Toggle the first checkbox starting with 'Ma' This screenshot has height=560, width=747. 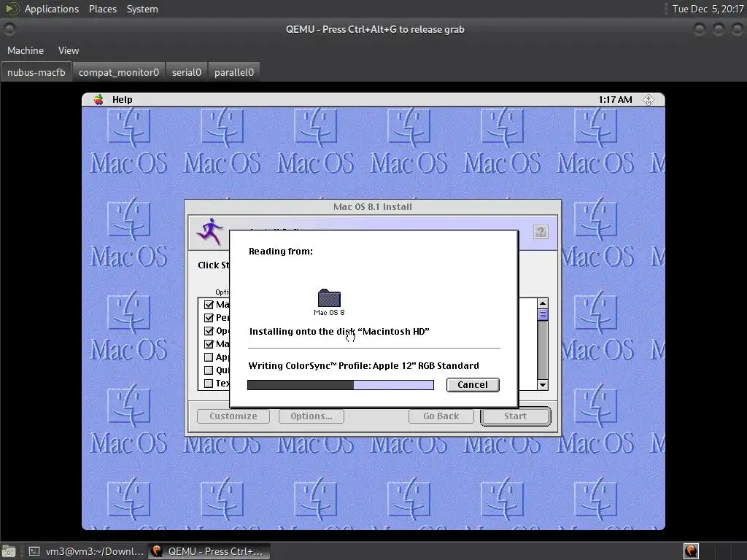[x=209, y=305]
